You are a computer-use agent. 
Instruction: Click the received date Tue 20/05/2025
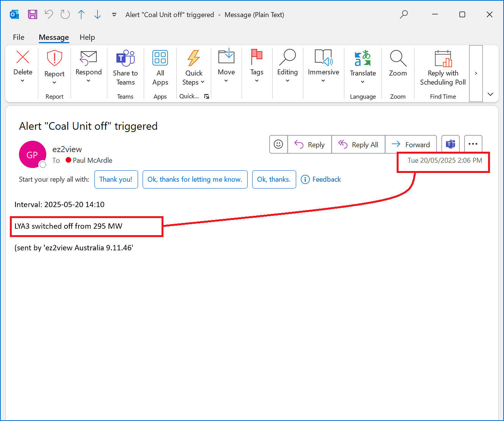[445, 160]
